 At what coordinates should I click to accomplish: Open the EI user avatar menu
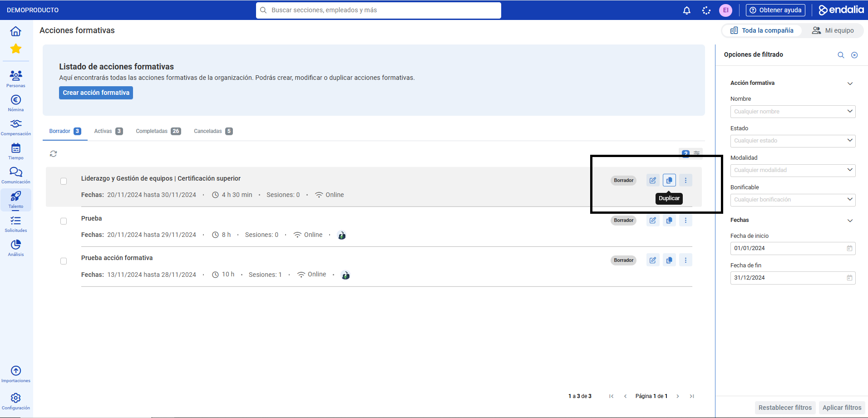click(x=726, y=10)
